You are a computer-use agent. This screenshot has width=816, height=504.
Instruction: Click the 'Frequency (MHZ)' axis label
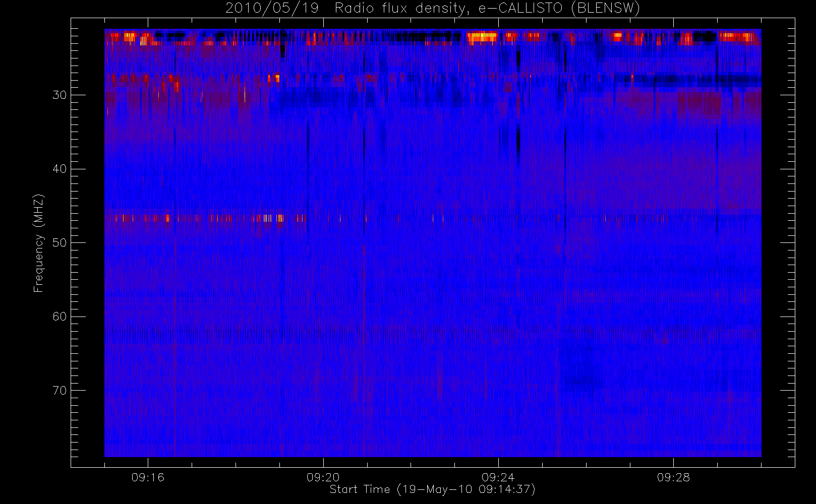coord(38,243)
